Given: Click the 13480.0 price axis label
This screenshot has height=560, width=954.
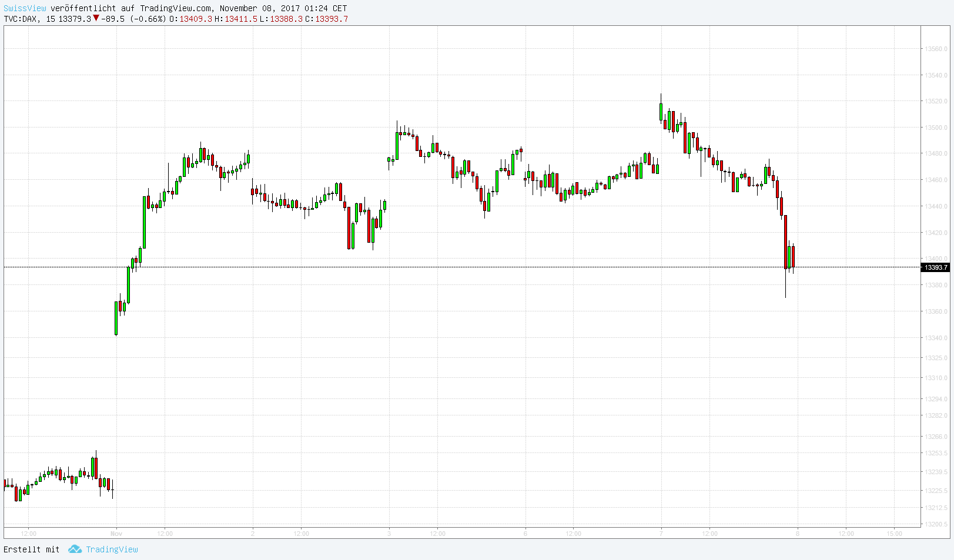Looking at the screenshot, I should tap(936, 153).
